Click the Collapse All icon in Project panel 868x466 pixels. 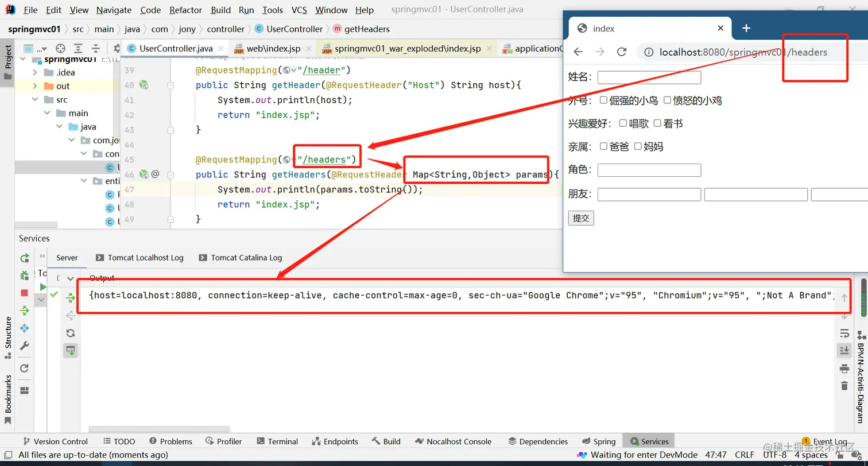[95, 48]
